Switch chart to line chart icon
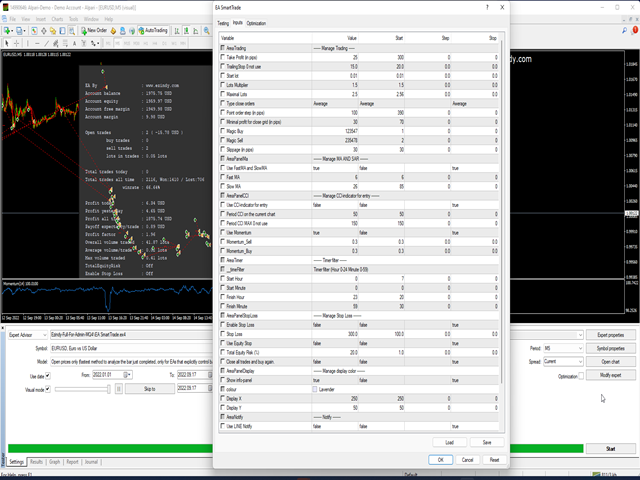The width and height of the screenshot is (640, 480). (196, 31)
